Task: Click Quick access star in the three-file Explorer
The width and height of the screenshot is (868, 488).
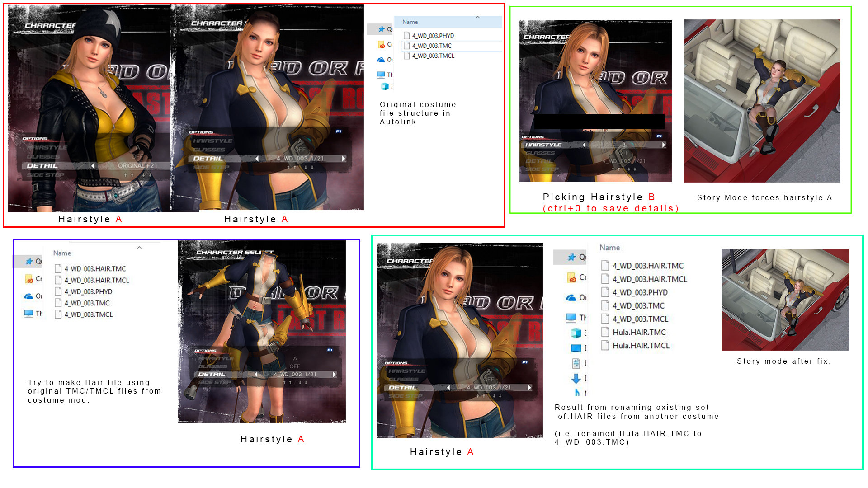Action: pos(382,29)
